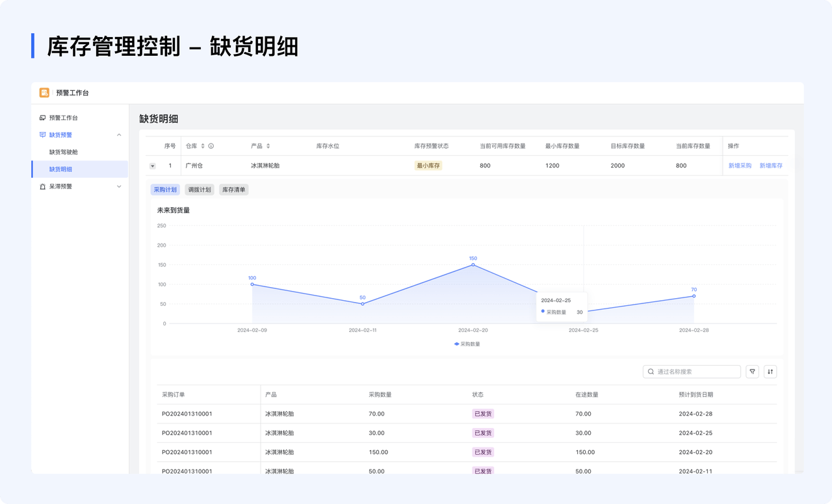Collapse the 缺货预警 menu chevron
The image size is (832, 504).
point(119,135)
